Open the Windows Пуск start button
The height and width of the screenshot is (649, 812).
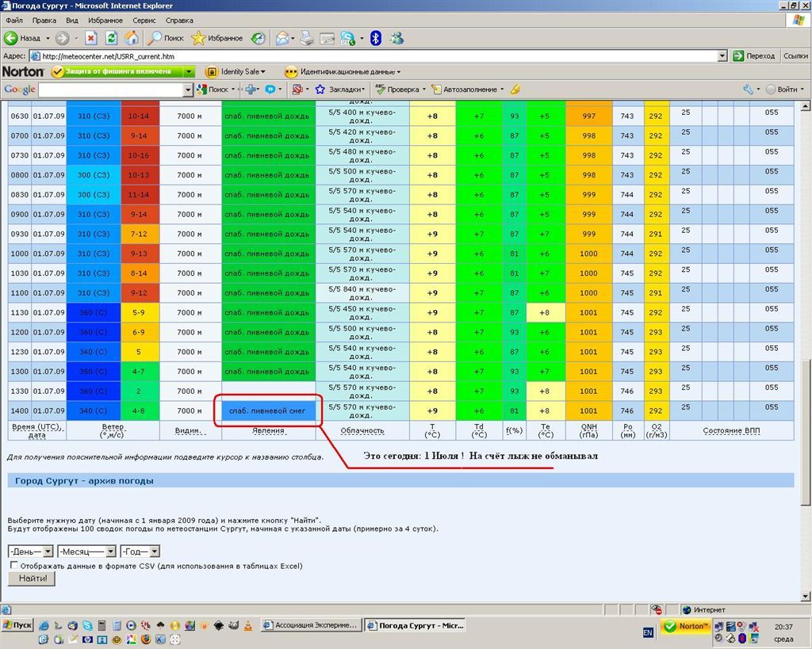(x=17, y=625)
